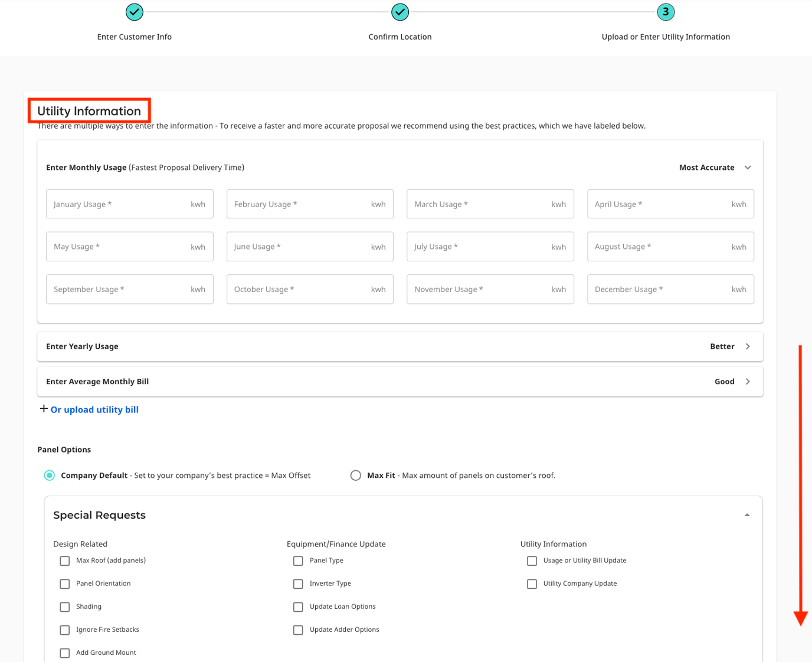812x662 pixels.
Task: Enable Utility Company Update
Action: tap(532, 584)
